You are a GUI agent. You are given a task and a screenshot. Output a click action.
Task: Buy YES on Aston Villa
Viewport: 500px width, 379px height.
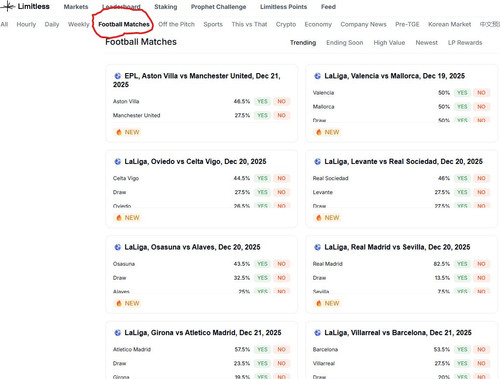[x=262, y=101]
